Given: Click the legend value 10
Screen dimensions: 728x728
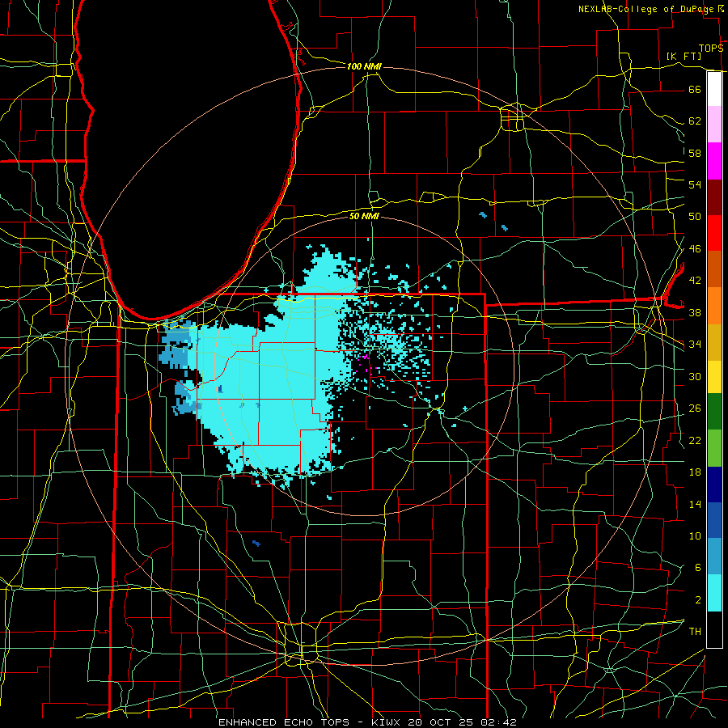Looking at the screenshot, I should click(695, 535).
